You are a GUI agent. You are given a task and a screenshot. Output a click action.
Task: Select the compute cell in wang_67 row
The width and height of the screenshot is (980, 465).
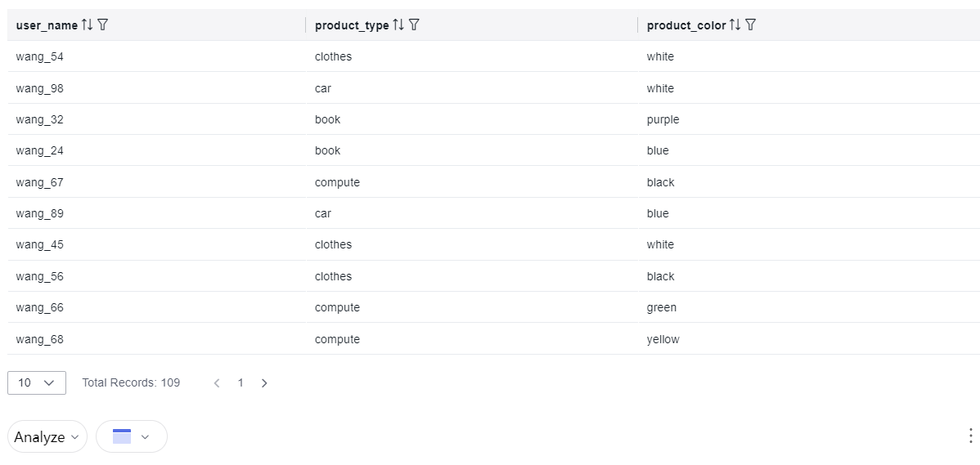pyautogui.click(x=338, y=182)
